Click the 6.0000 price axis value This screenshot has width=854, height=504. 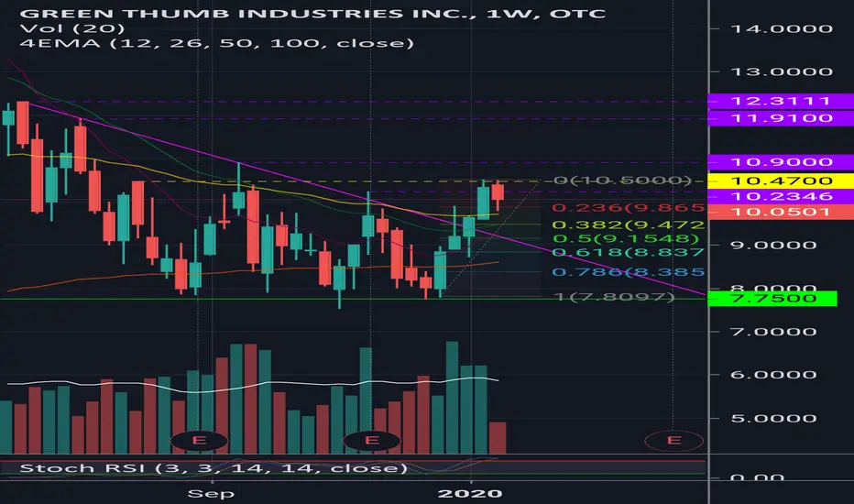(x=772, y=374)
